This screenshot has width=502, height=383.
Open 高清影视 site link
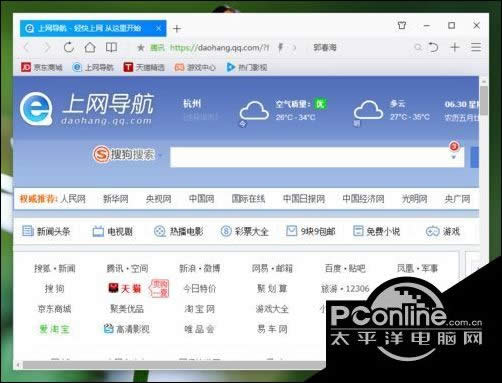127,329
